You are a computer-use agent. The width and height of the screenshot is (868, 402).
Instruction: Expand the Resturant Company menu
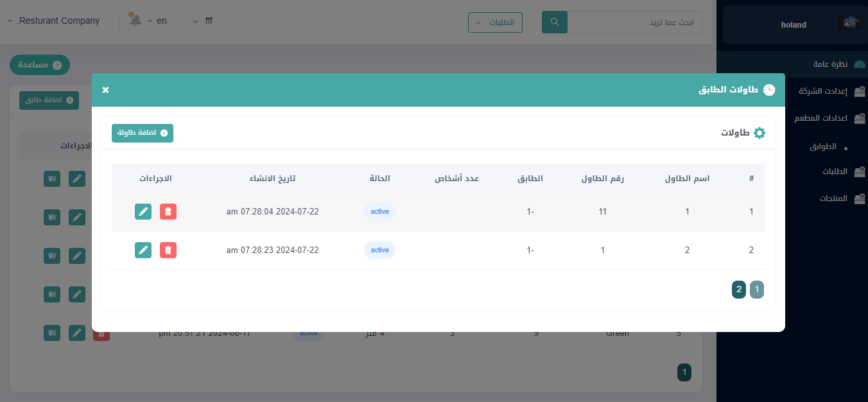coord(54,21)
